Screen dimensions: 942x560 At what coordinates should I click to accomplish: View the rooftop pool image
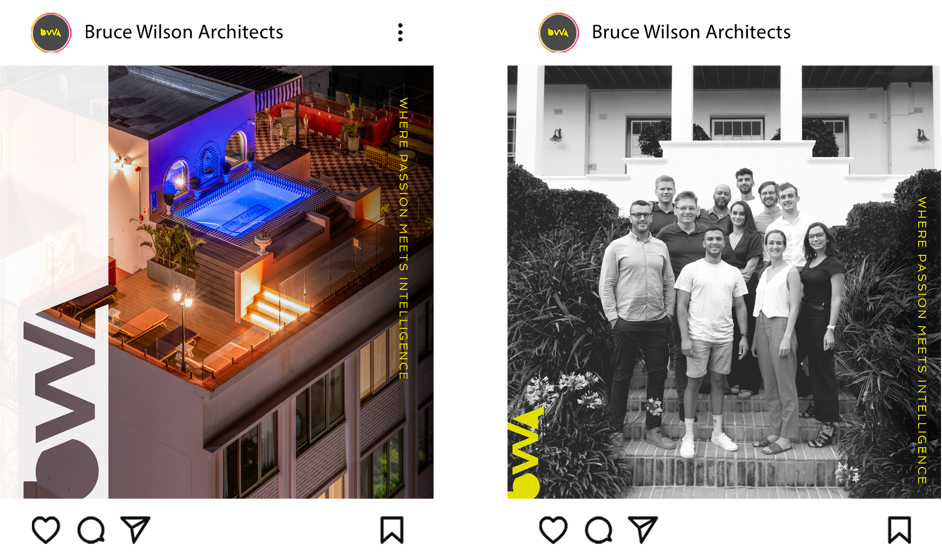[217, 282]
